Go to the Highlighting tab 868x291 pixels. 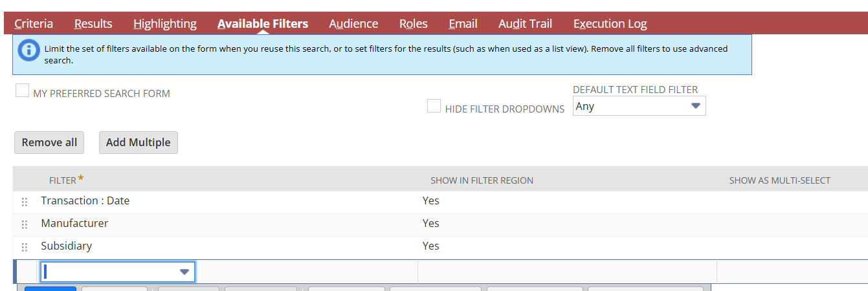(x=165, y=24)
